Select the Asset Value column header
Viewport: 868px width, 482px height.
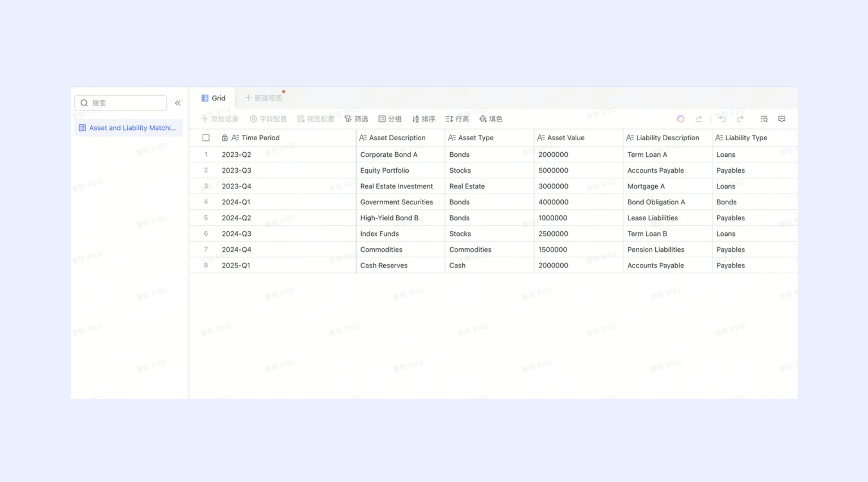coord(578,138)
